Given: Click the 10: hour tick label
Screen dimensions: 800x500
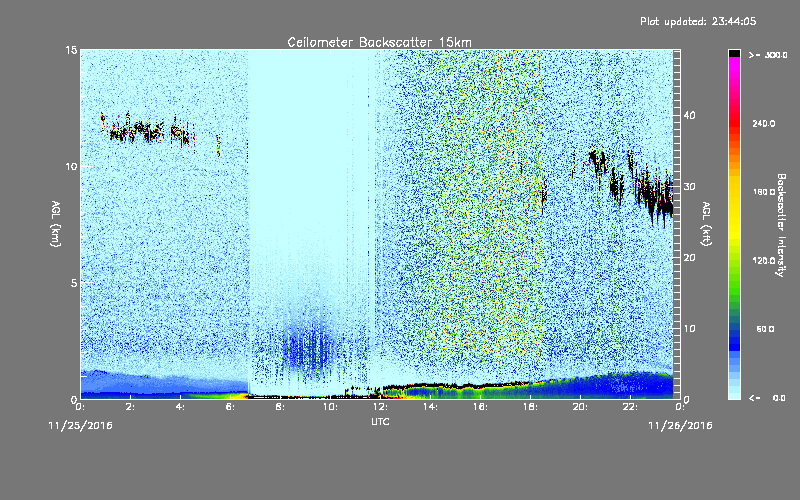Looking at the screenshot, I should 330,407.
